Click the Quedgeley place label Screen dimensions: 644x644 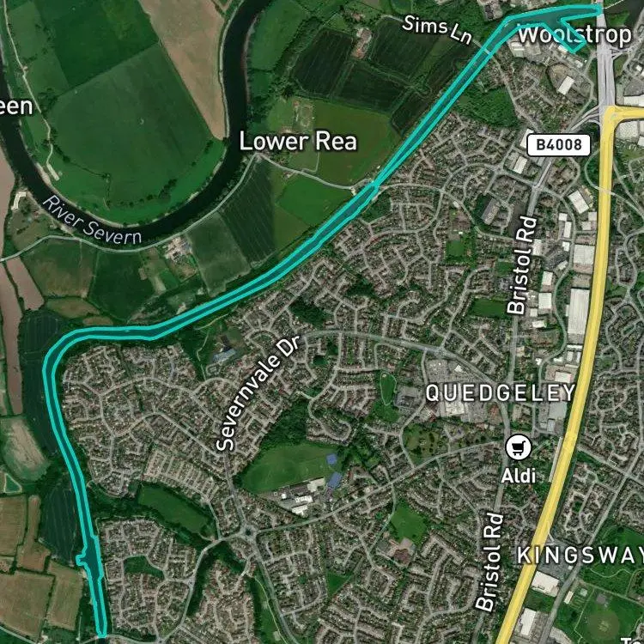tap(500, 393)
